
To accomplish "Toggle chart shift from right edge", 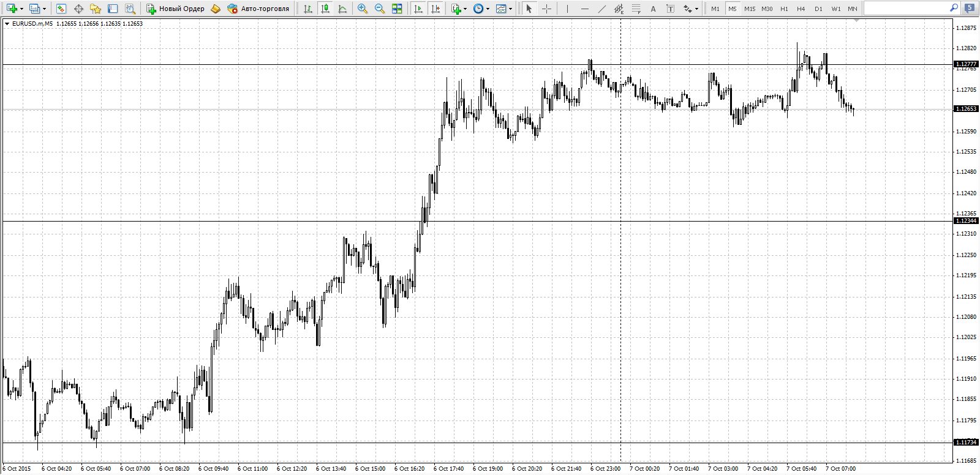I will click(435, 9).
